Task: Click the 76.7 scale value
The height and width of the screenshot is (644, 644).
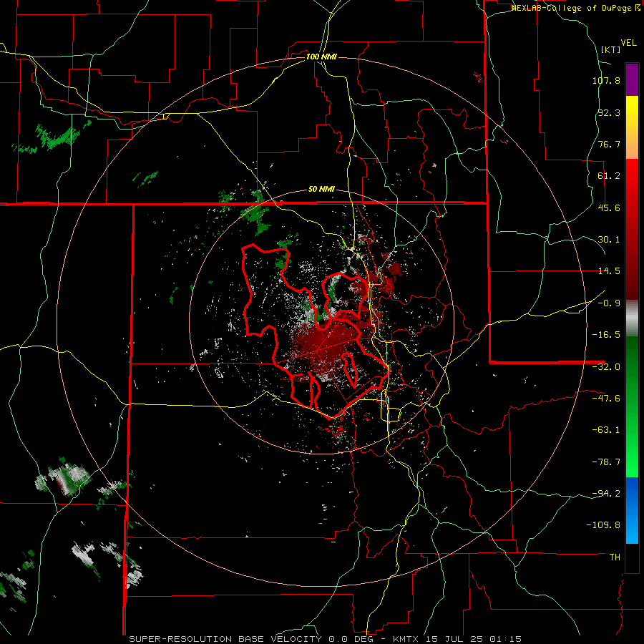Action: [609, 144]
